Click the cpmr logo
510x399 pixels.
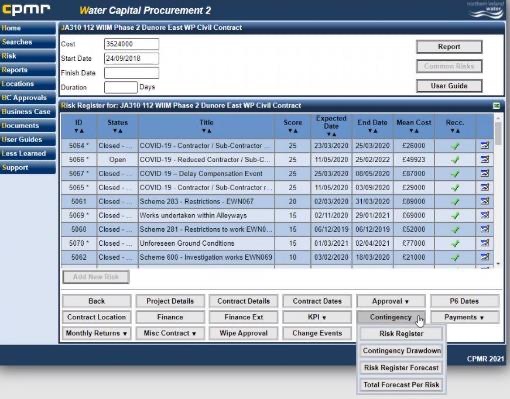pos(26,9)
